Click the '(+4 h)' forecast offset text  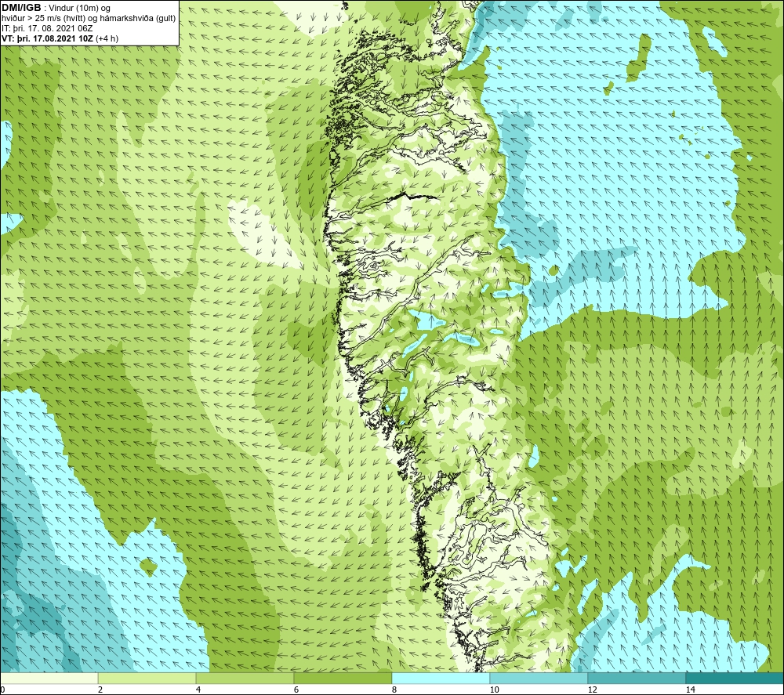coord(107,38)
